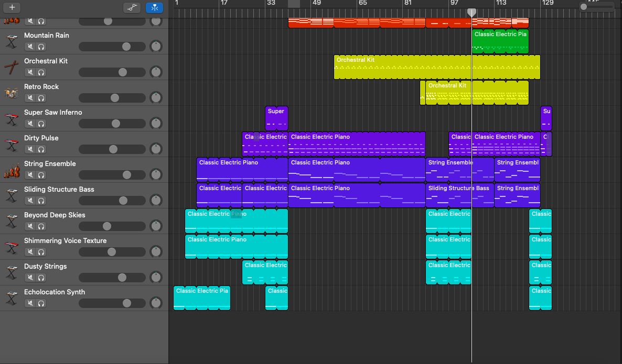Screen dimensions: 622x364
Task: Mute the Dirty Pulse track
Action: click(30, 149)
